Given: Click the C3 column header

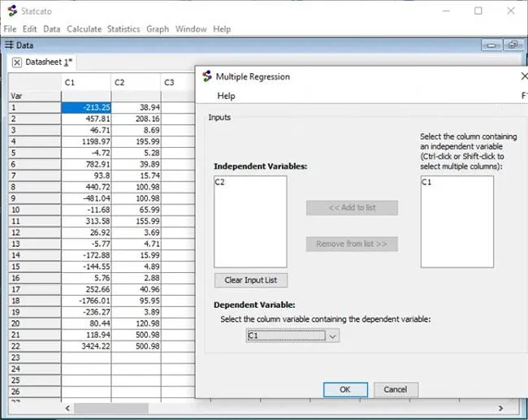Looking at the screenshot, I should (178, 83).
